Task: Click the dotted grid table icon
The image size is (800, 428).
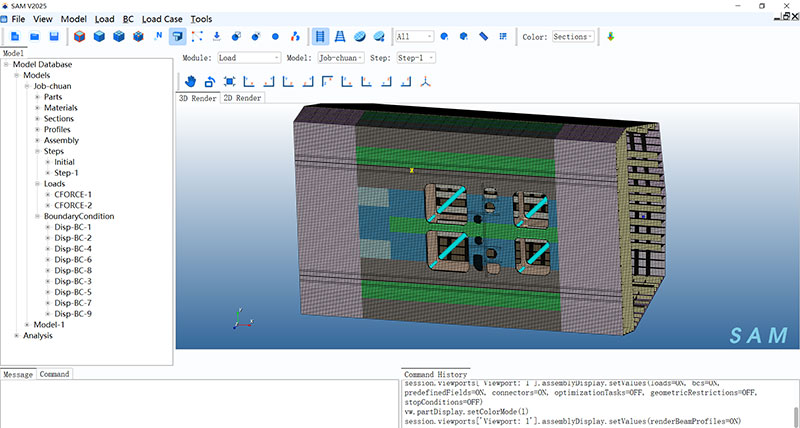Action: coord(503,37)
